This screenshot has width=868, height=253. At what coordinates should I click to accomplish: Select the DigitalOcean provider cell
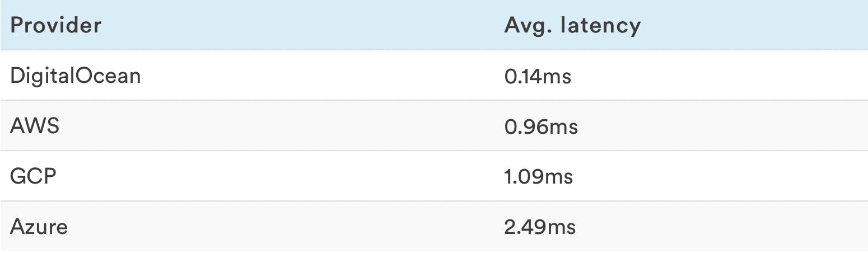click(x=76, y=76)
